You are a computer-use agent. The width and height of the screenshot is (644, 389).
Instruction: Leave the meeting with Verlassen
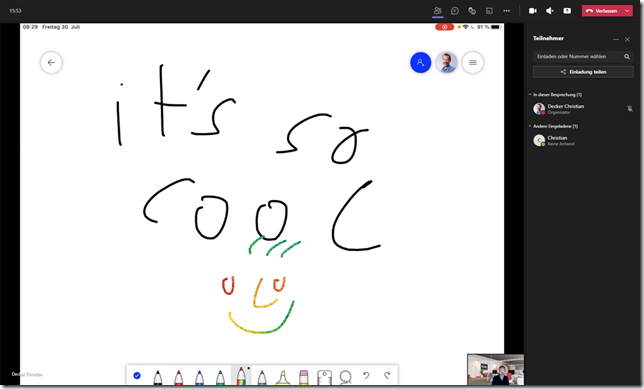pos(602,11)
